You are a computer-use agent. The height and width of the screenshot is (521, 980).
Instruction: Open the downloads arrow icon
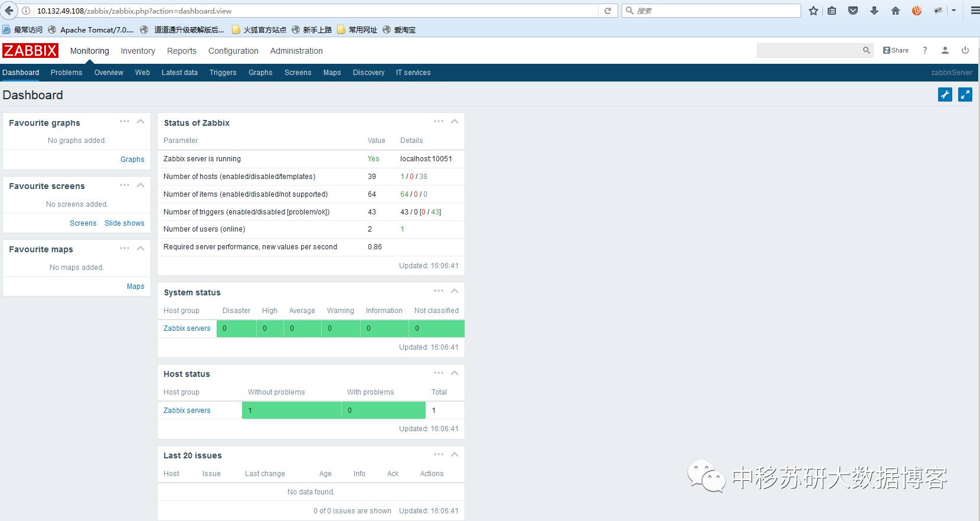(874, 11)
